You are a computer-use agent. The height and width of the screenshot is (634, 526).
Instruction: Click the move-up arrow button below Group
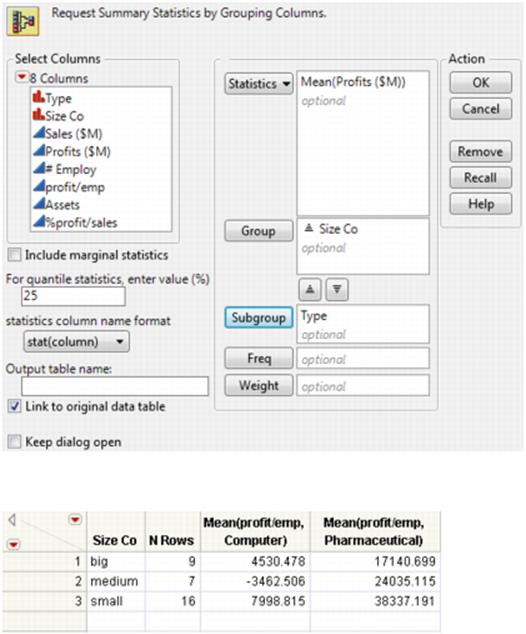pos(310,290)
